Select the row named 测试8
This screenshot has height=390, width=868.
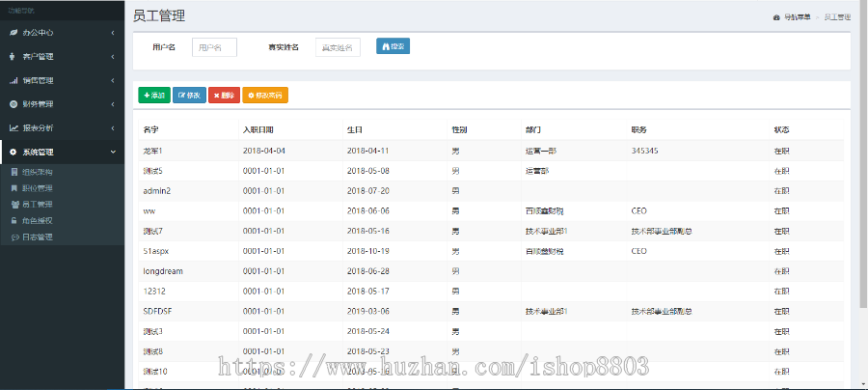491,351
